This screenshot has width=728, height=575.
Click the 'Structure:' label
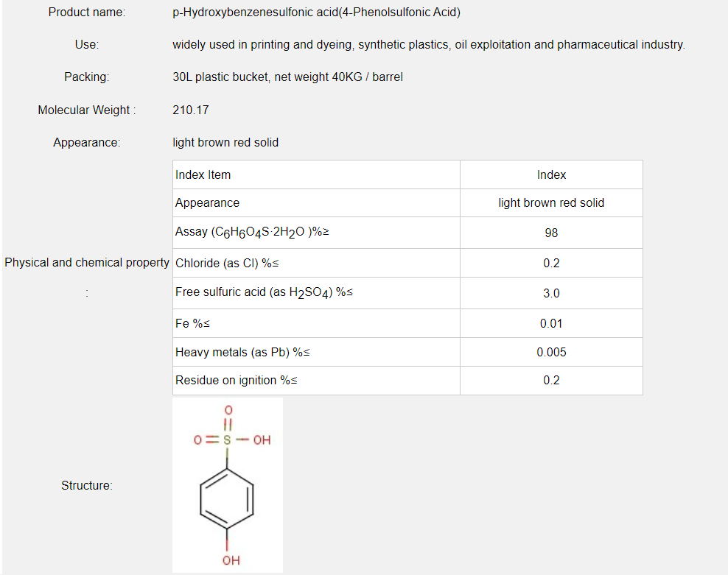87,486
